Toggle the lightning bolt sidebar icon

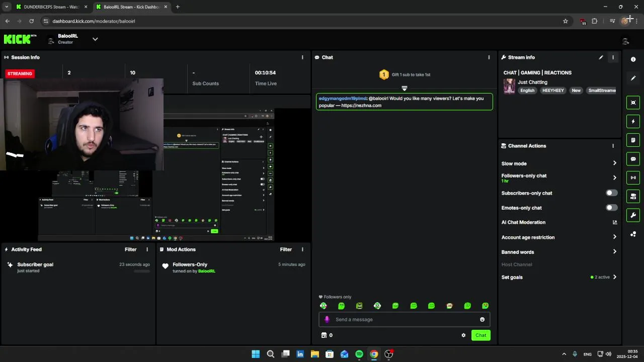pyautogui.click(x=633, y=121)
